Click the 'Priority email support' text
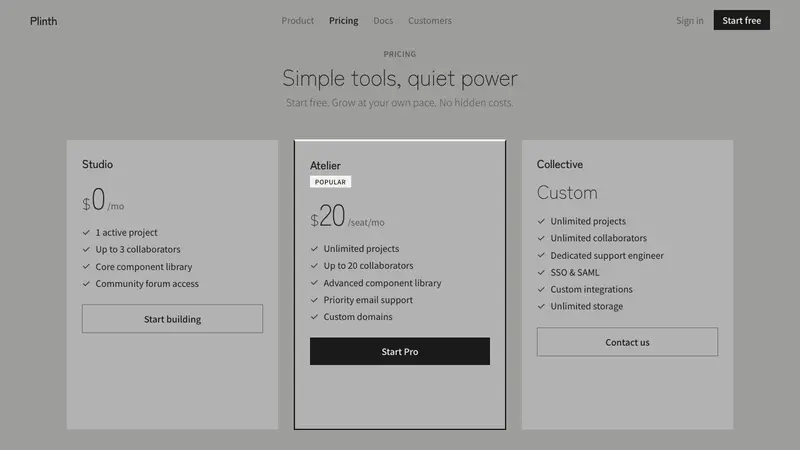 (368, 299)
